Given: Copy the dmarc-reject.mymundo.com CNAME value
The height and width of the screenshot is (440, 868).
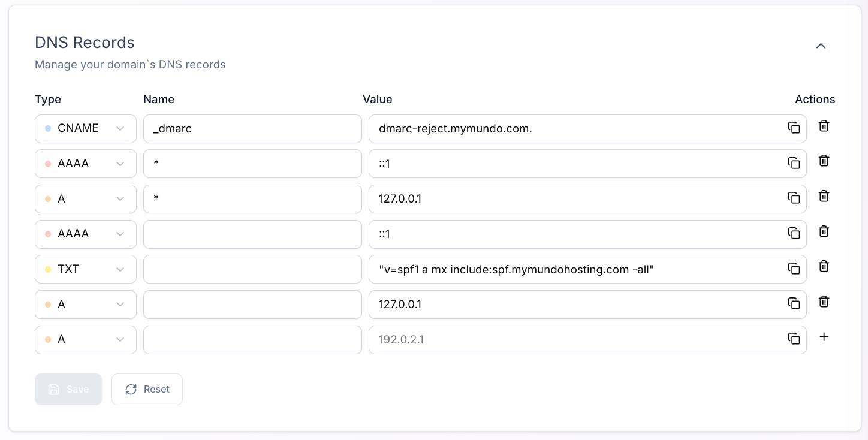Looking at the screenshot, I should (794, 128).
